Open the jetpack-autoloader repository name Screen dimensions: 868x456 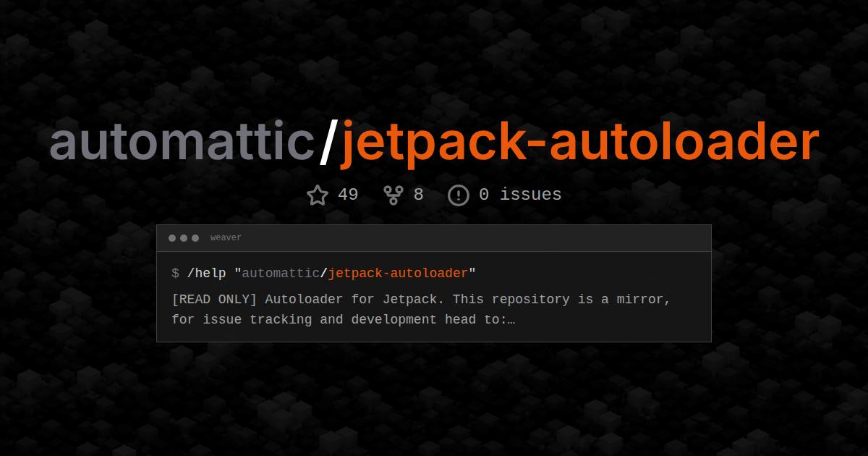579,141
